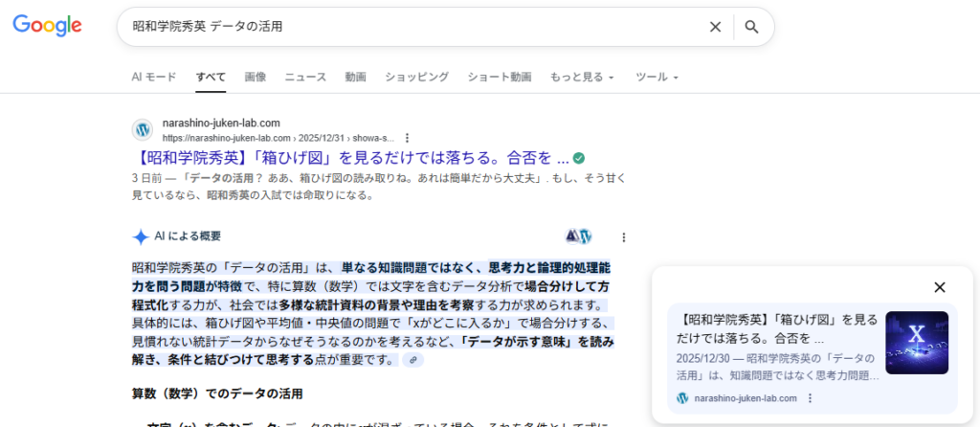The height and width of the screenshot is (427, 980).
Task: Click the link chip ending the AI summary
Action: pos(412,360)
